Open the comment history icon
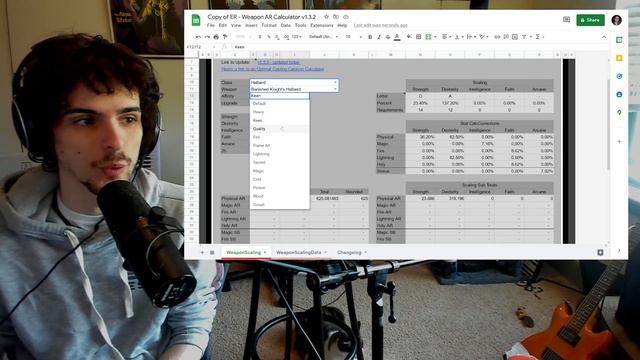 coord(566,20)
